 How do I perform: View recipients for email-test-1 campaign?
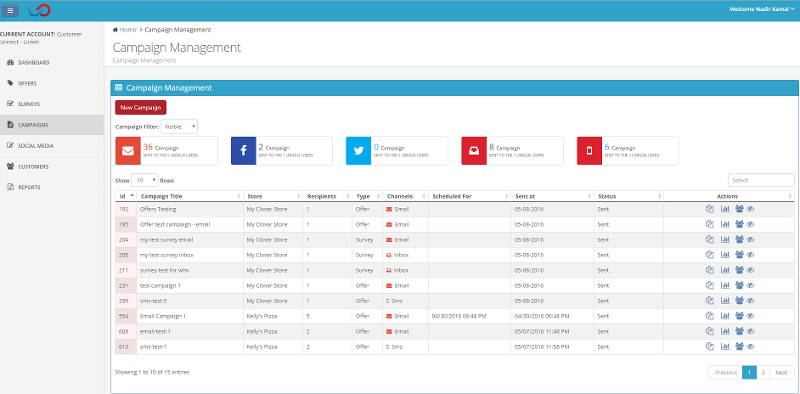[x=739, y=331]
